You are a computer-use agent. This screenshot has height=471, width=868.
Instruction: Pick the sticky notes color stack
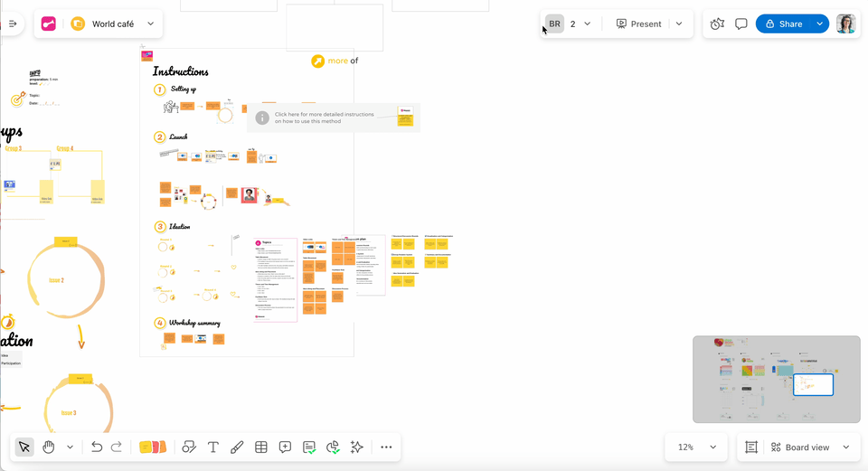click(x=153, y=447)
